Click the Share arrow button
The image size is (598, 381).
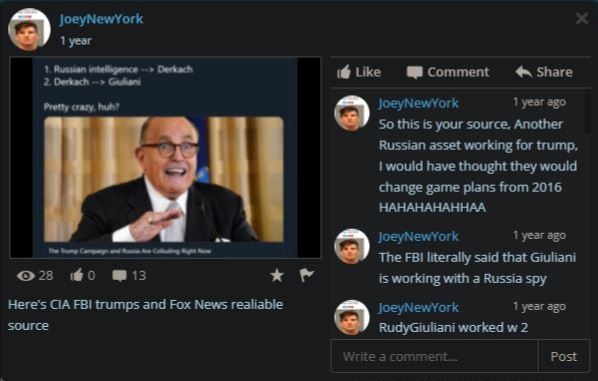(544, 72)
